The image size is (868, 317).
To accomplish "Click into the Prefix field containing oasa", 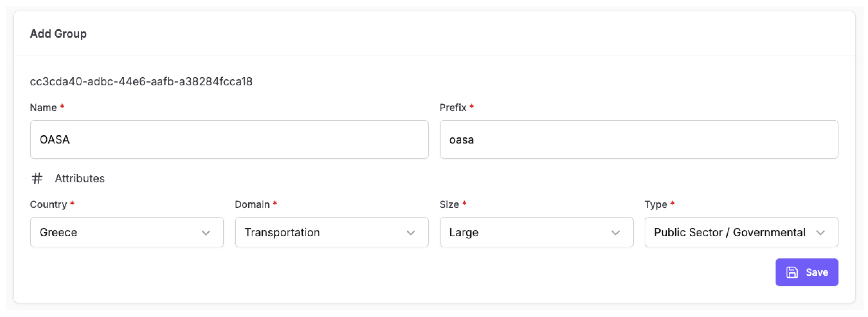I will pyautogui.click(x=639, y=140).
